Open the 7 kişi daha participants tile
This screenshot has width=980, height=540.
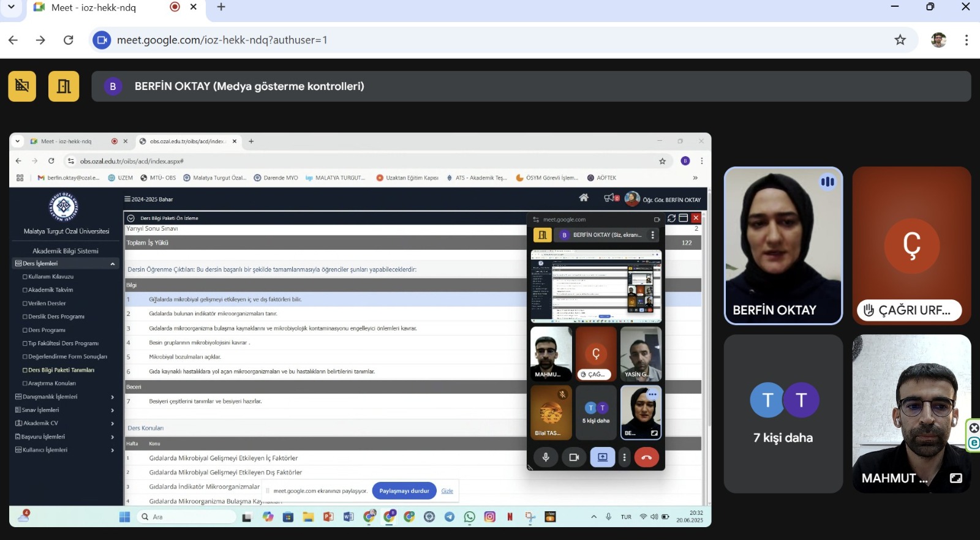pos(783,414)
